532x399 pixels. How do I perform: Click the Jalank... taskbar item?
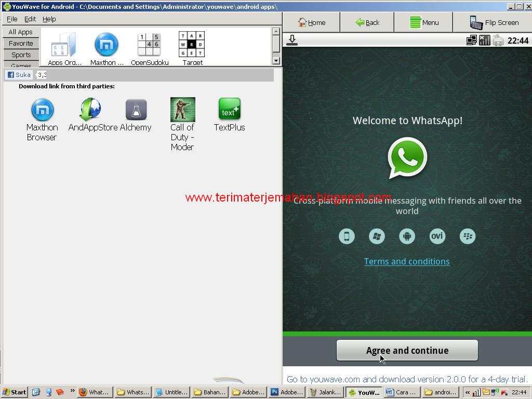(325, 392)
